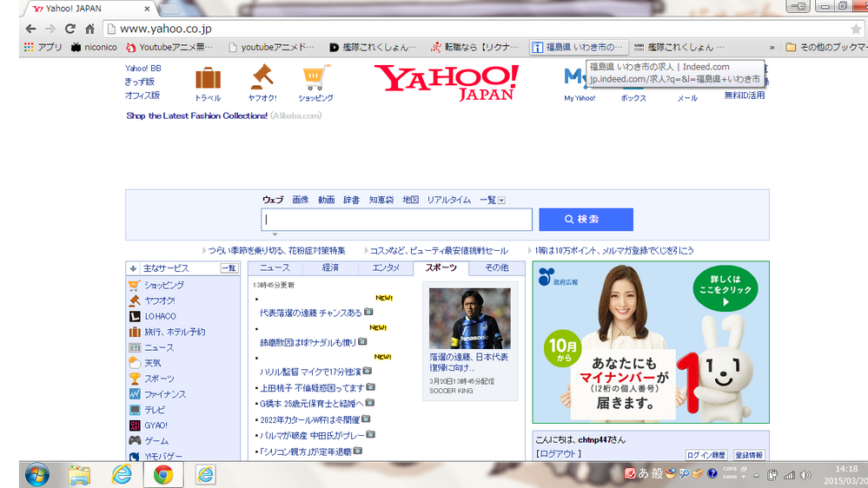This screenshot has width=868, height=488.
Task: Open the soccer player news thumbnail
Action: coord(469,318)
